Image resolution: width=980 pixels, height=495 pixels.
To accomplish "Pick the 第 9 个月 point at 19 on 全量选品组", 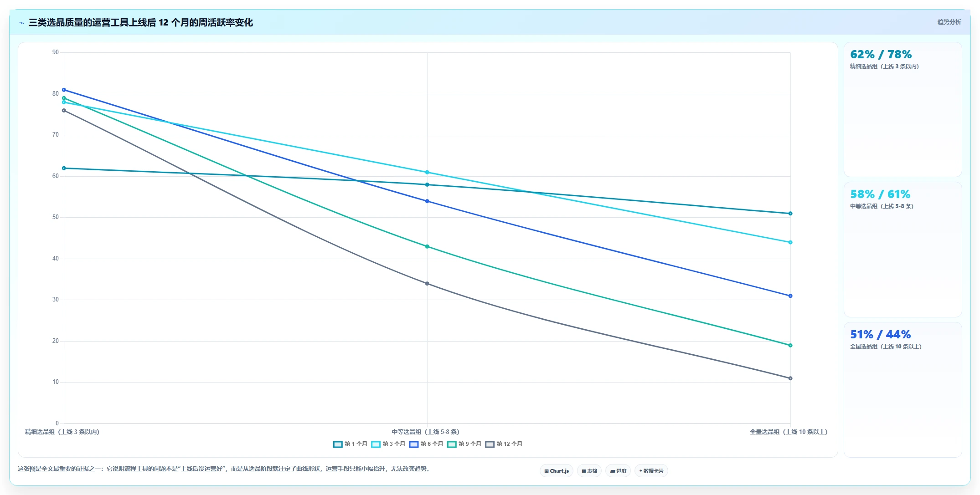I will coord(790,345).
